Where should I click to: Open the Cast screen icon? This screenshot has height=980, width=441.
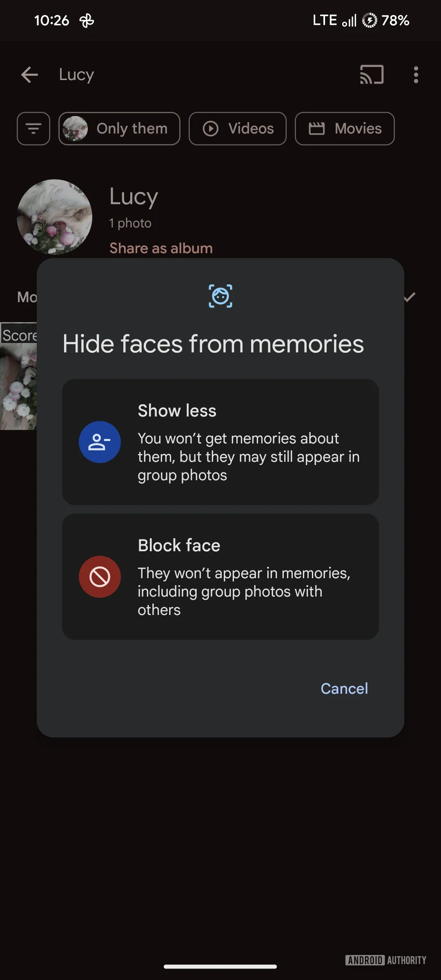pyautogui.click(x=372, y=75)
